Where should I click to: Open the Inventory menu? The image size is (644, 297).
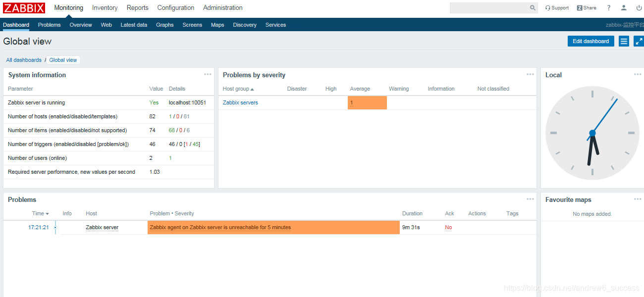coord(105,8)
